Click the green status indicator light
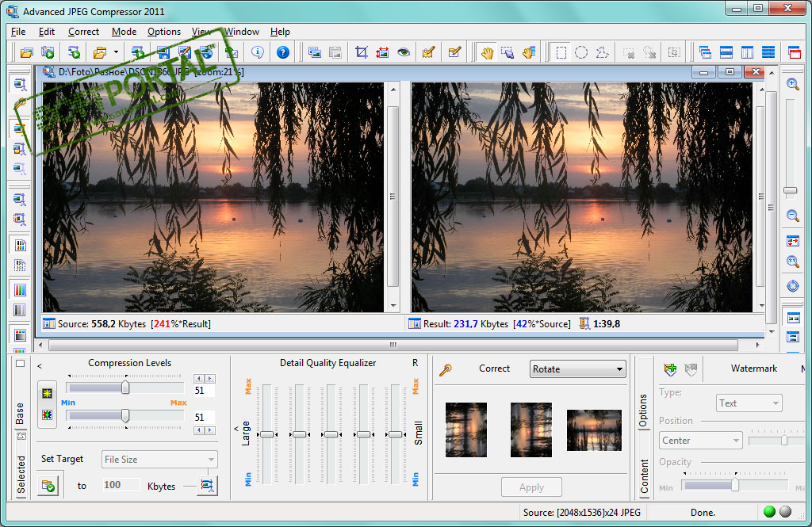This screenshot has height=527, width=812. click(x=769, y=511)
